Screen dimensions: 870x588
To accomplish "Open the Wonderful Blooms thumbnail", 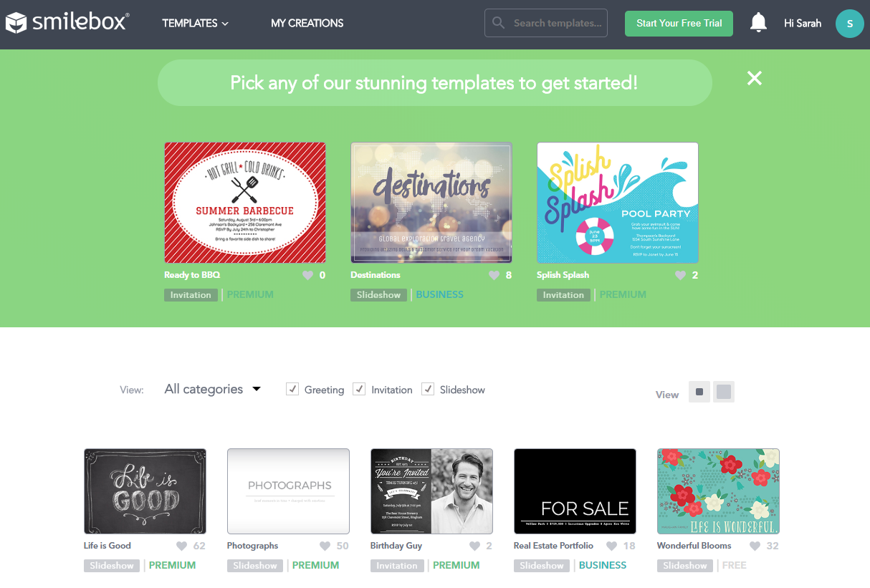I will [718, 491].
